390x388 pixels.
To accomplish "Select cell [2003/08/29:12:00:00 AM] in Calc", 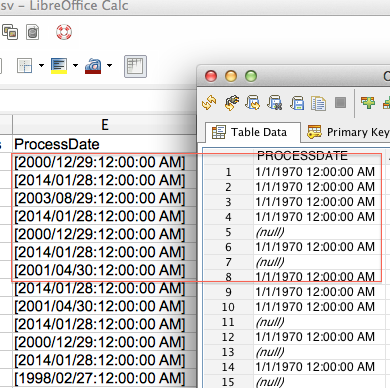I will coord(104,198).
